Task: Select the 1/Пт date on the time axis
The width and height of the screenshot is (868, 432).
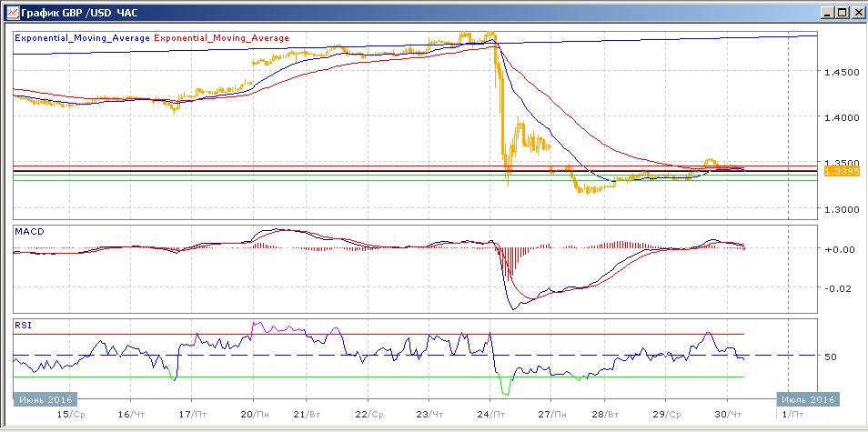Action: point(794,414)
